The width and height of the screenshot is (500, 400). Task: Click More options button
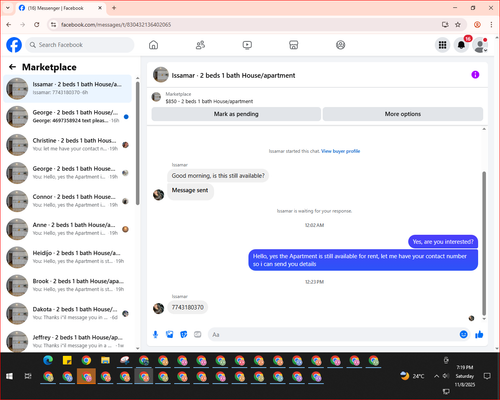click(x=403, y=114)
